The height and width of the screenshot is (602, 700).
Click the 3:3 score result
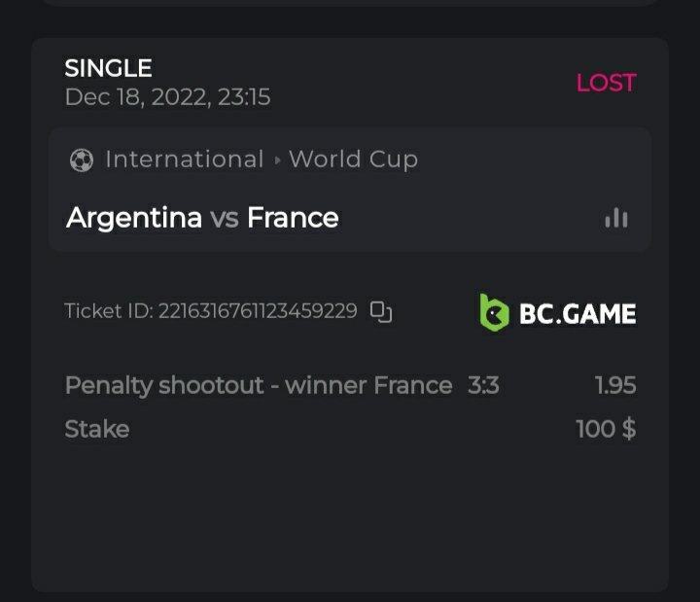click(483, 386)
